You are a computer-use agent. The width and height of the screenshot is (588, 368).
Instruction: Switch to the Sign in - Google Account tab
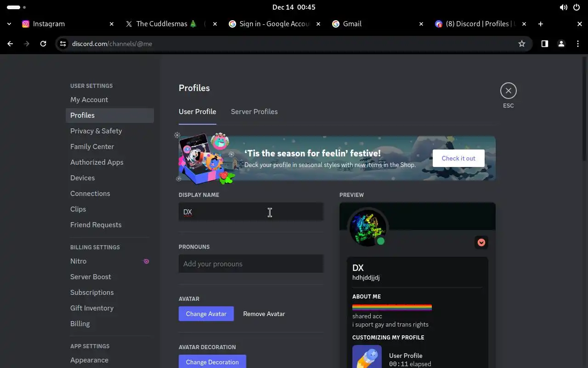point(274,24)
